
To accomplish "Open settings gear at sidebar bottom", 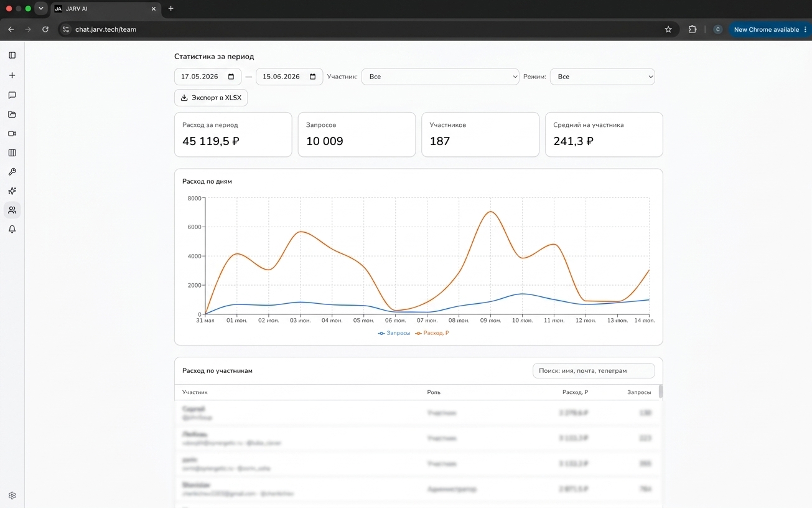I will point(12,496).
